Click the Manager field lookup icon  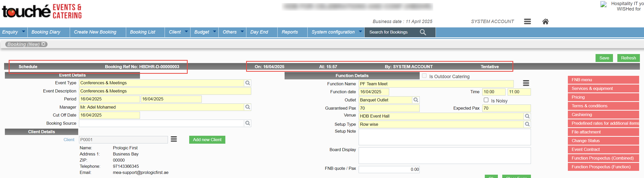point(247,107)
